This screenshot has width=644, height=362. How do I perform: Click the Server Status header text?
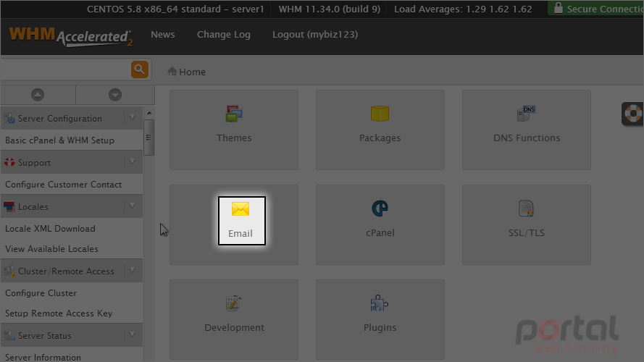click(x=45, y=336)
